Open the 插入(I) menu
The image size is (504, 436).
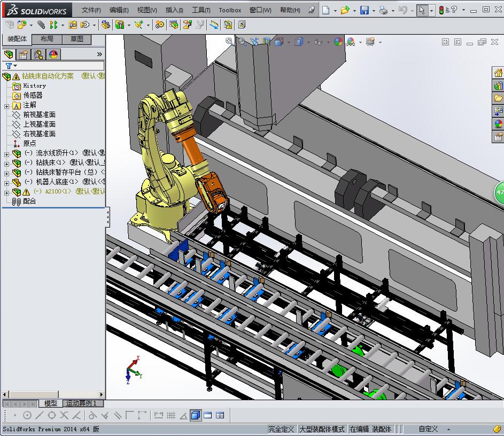pos(174,10)
